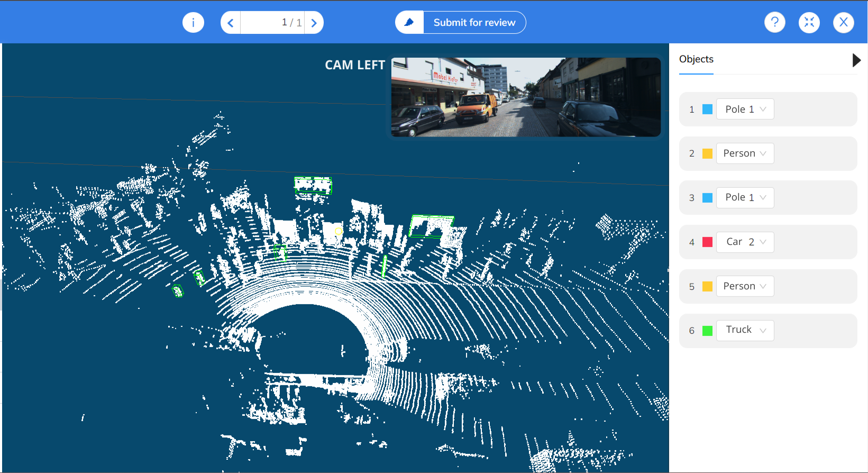This screenshot has width=868, height=473.
Task: Select the yellow circle marker in point cloud
Action: coord(339,231)
